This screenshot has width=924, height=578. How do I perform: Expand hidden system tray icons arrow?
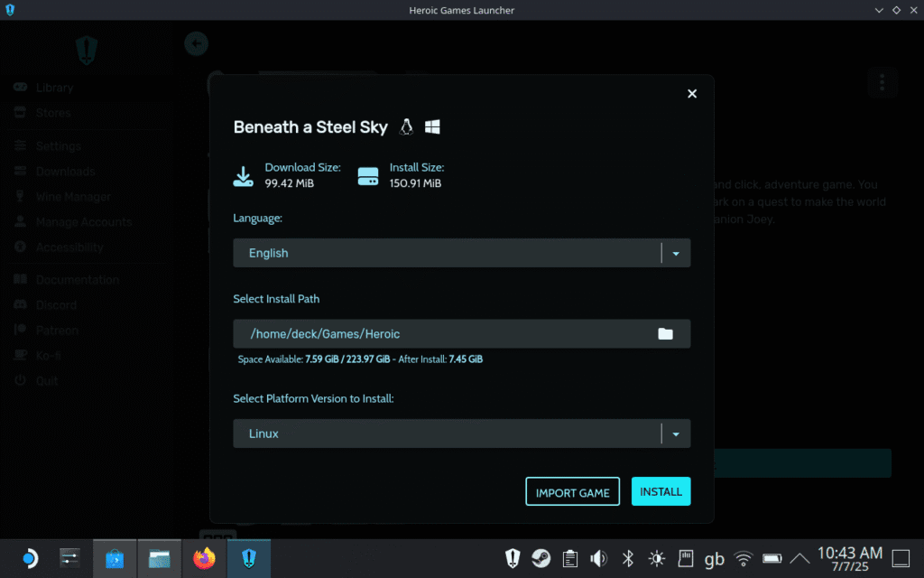point(799,559)
